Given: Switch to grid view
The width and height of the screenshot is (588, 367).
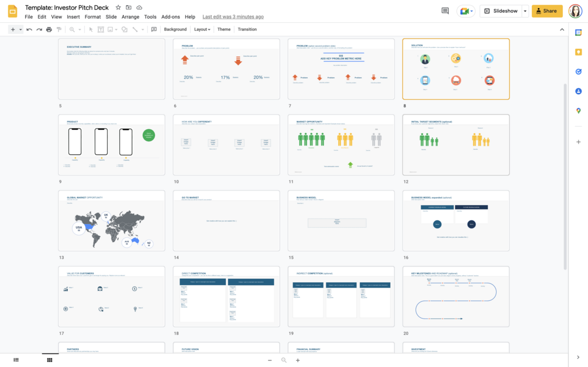Looking at the screenshot, I should point(50,360).
